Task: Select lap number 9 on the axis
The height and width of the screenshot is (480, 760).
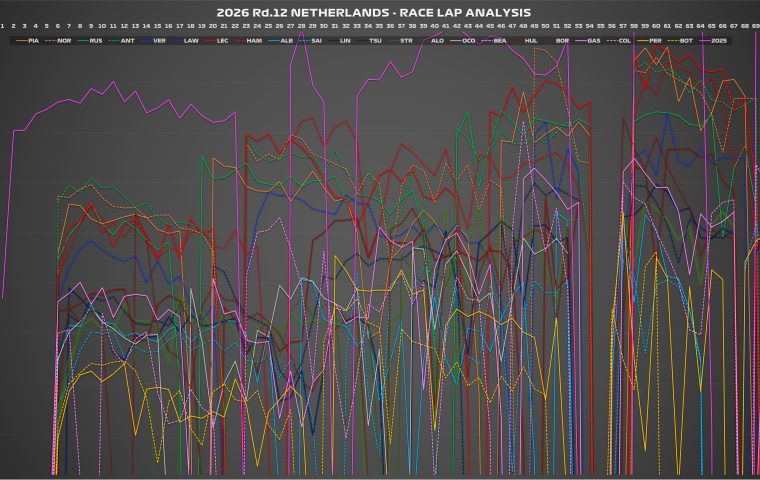Action: pyautogui.click(x=91, y=26)
